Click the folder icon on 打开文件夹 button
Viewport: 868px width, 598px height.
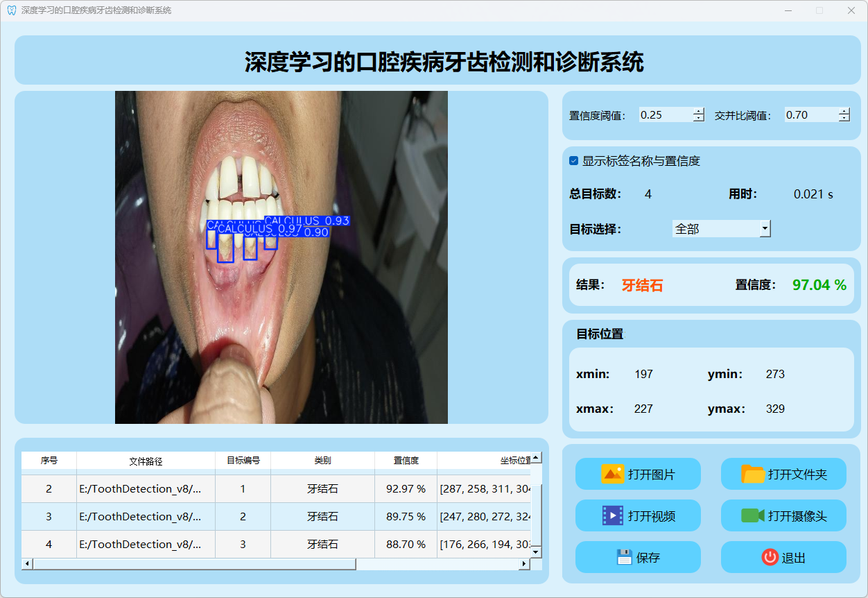(x=753, y=475)
